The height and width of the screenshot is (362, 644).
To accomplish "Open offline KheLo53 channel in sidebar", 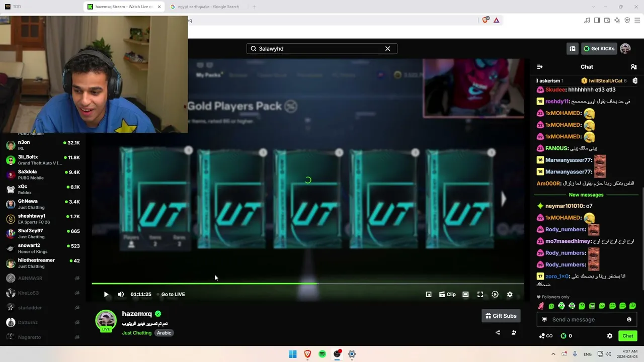I will tap(43, 293).
